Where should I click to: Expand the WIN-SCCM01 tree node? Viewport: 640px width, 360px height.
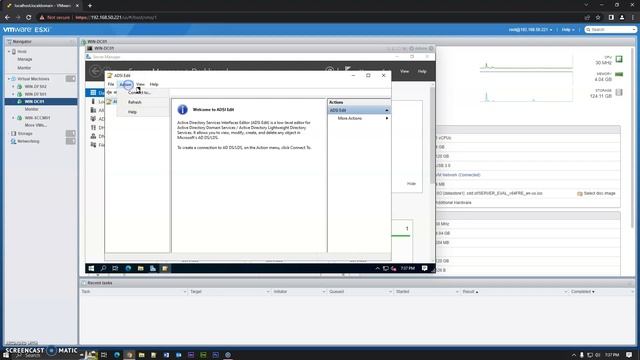(x=13, y=118)
